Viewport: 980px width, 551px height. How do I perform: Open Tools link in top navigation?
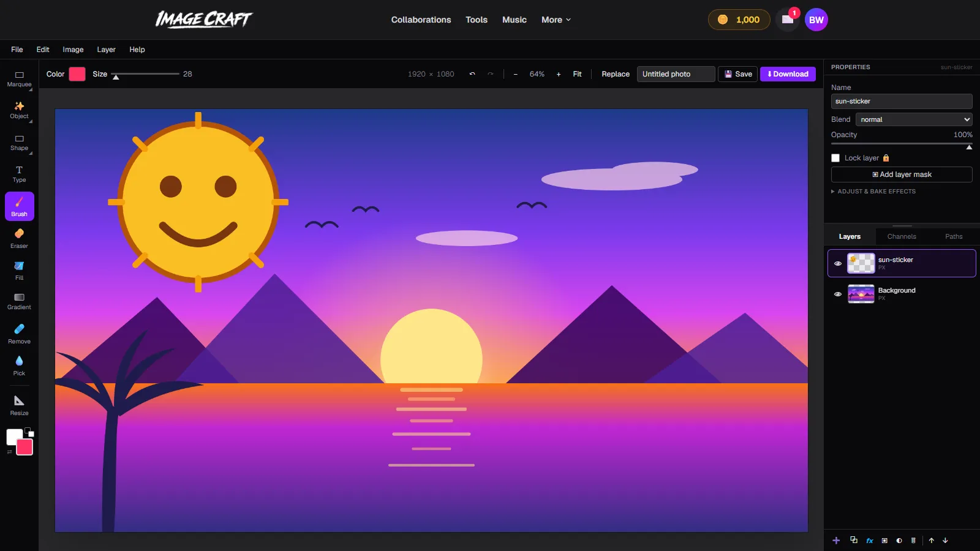tap(477, 20)
